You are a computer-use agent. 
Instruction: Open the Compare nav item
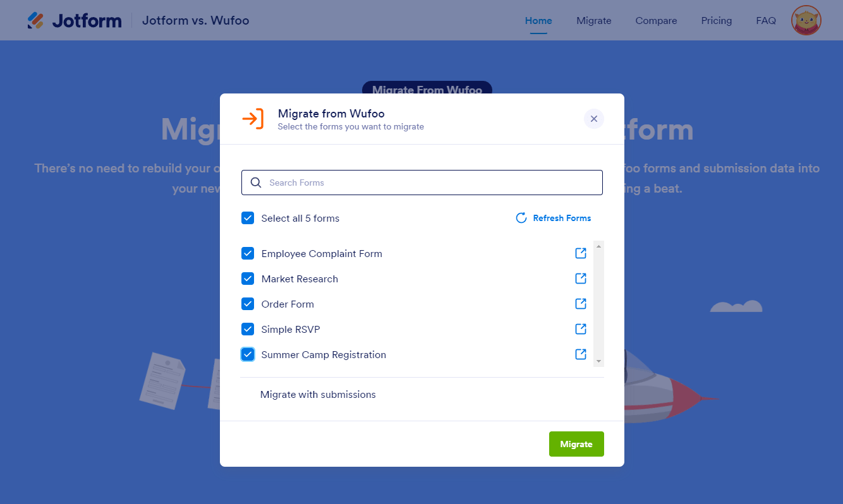point(656,21)
